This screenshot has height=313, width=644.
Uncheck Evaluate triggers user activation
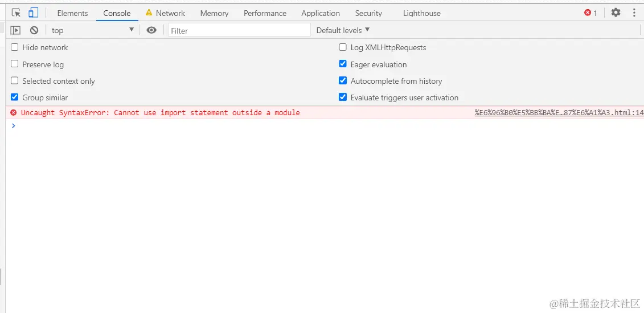343,97
